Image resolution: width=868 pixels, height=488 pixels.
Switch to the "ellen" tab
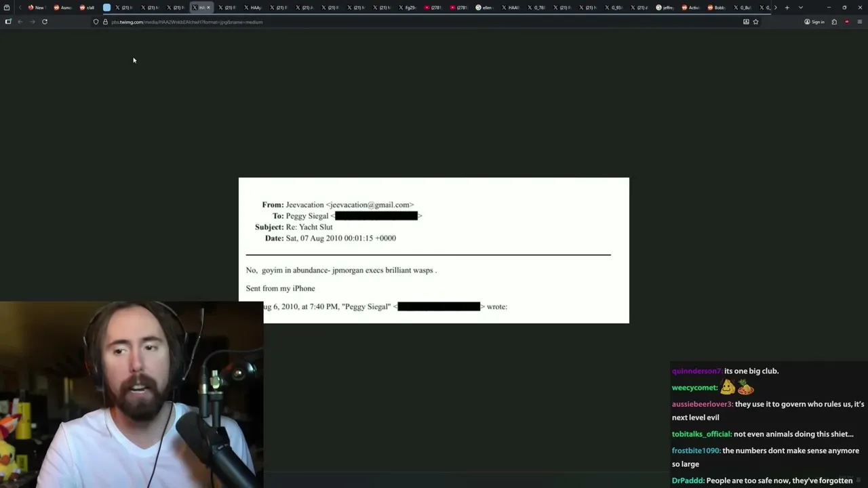[484, 7]
